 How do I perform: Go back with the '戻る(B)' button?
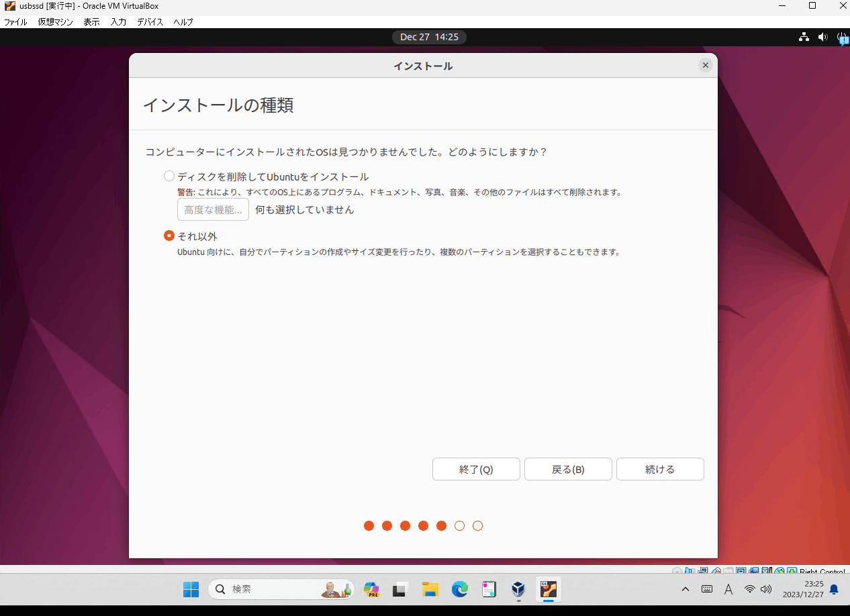pyautogui.click(x=568, y=469)
